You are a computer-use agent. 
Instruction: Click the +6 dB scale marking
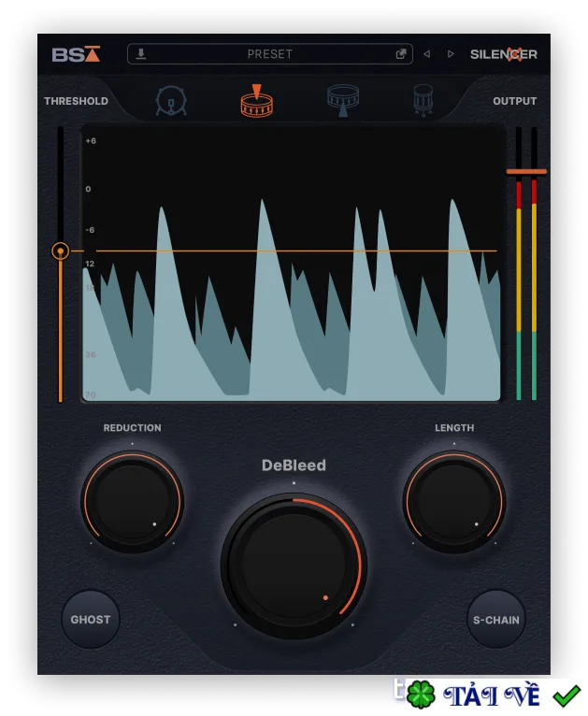[91, 140]
